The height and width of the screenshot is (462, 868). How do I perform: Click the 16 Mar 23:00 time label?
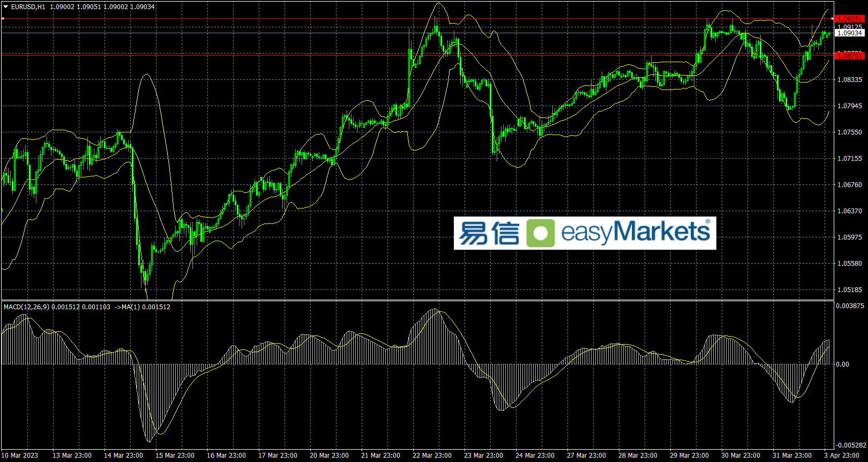pyautogui.click(x=226, y=456)
